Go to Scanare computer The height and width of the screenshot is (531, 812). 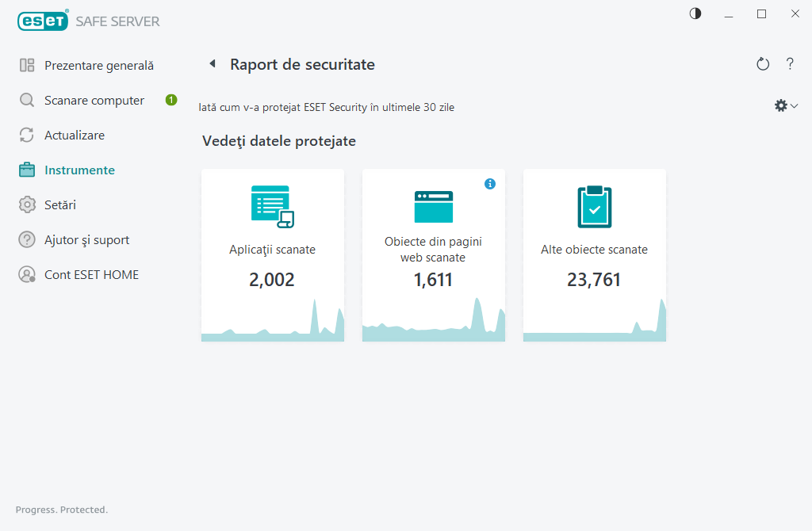coord(94,101)
